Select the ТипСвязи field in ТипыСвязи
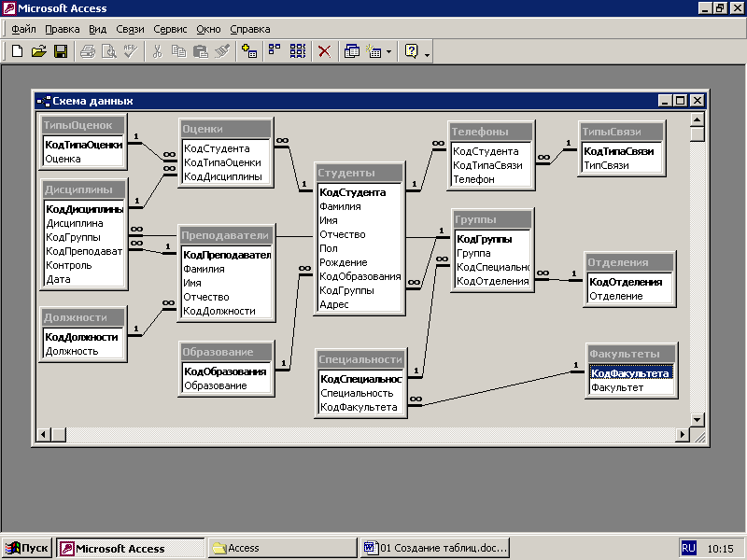This screenshot has width=747, height=560. [x=621, y=166]
